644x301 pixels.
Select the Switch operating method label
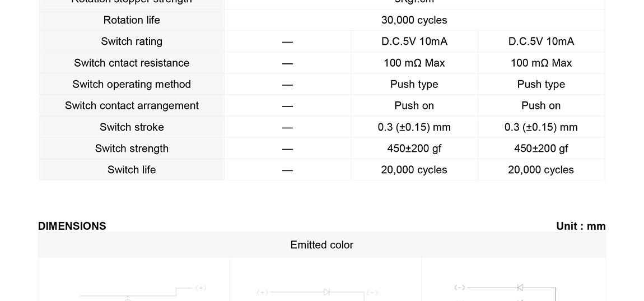(x=132, y=84)
